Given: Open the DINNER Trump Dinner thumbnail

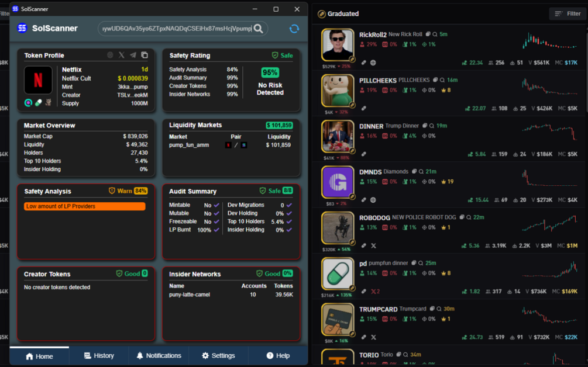Looking at the screenshot, I should (x=338, y=136).
